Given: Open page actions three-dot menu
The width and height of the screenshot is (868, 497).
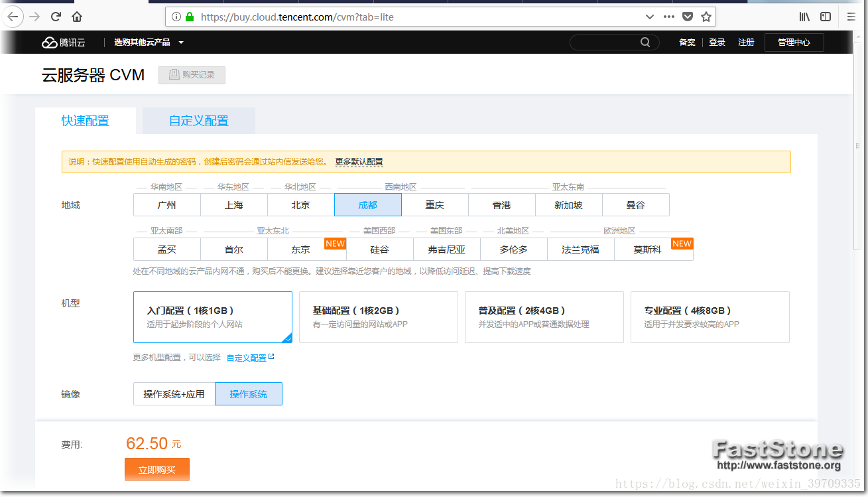Looking at the screenshot, I should 669,17.
